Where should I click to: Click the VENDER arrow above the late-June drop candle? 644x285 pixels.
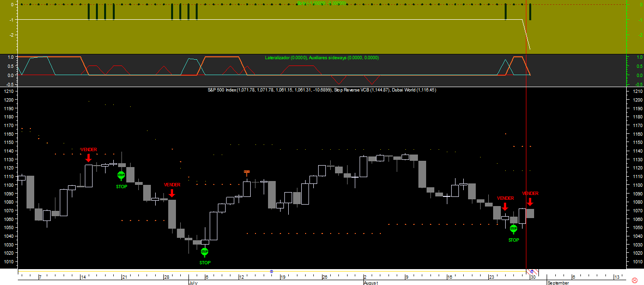pos(172,193)
